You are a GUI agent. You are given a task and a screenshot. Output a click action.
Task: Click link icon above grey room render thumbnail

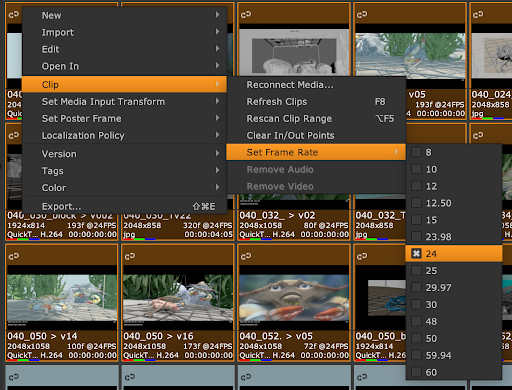point(246,15)
